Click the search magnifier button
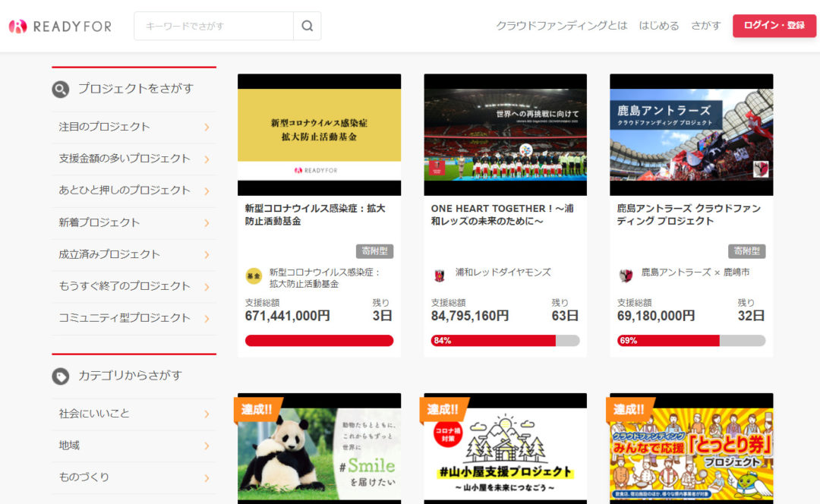This screenshot has width=820, height=504. pyautogui.click(x=307, y=26)
